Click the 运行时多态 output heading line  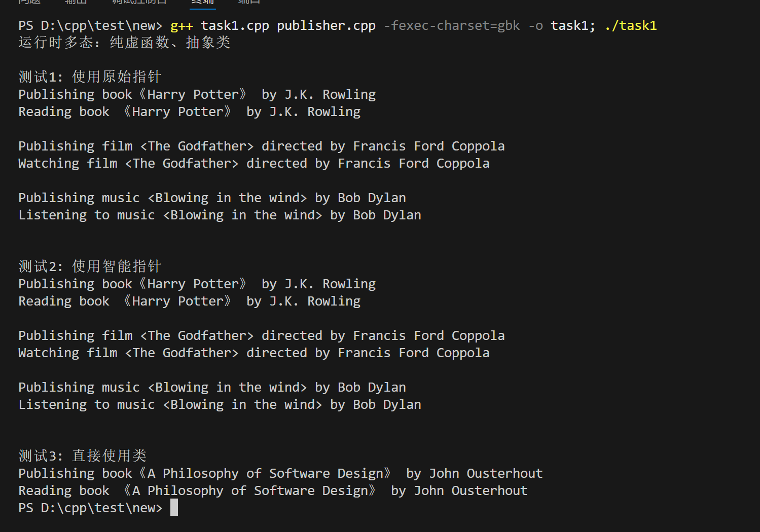[x=124, y=43]
